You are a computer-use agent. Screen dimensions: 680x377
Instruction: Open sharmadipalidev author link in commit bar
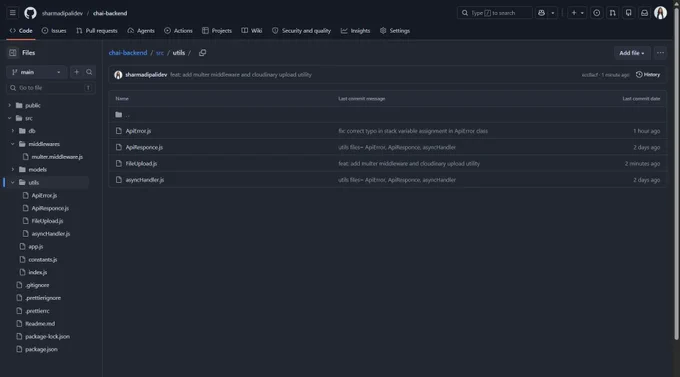pos(146,75)
